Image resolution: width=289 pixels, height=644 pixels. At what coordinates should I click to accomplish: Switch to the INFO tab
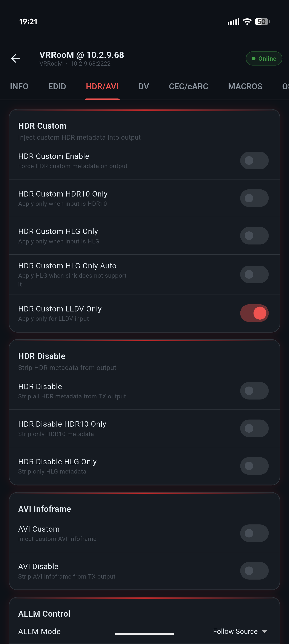(19, 87)
